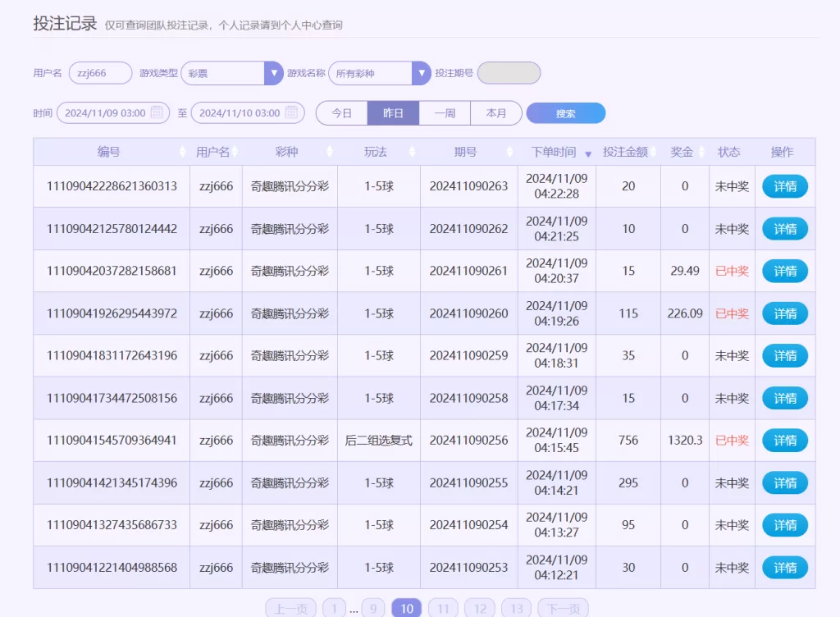Open the start time calendar icon

(x=157, y=112)
